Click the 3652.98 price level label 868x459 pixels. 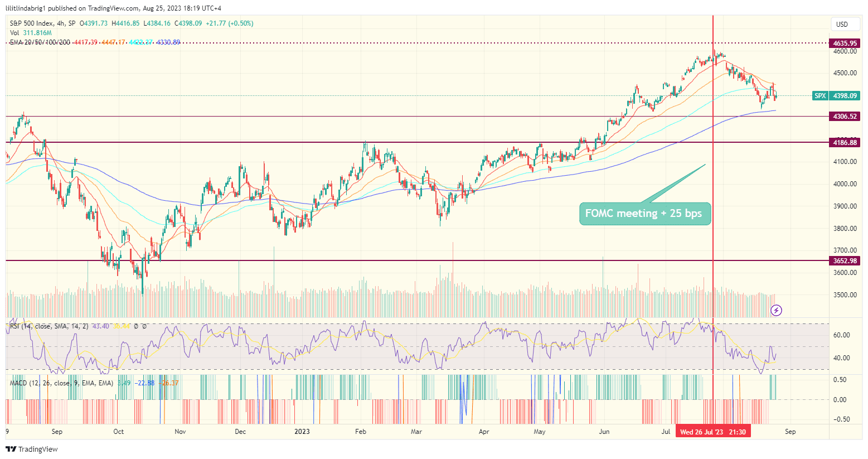click(x=845, y=260)
